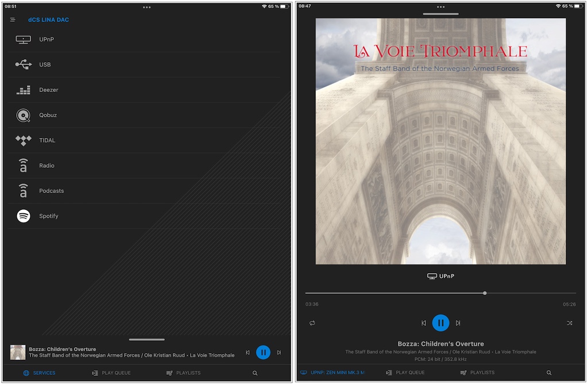Open the Spotify service icon
Screen dimensions: 588x384
tap(23, 216)
